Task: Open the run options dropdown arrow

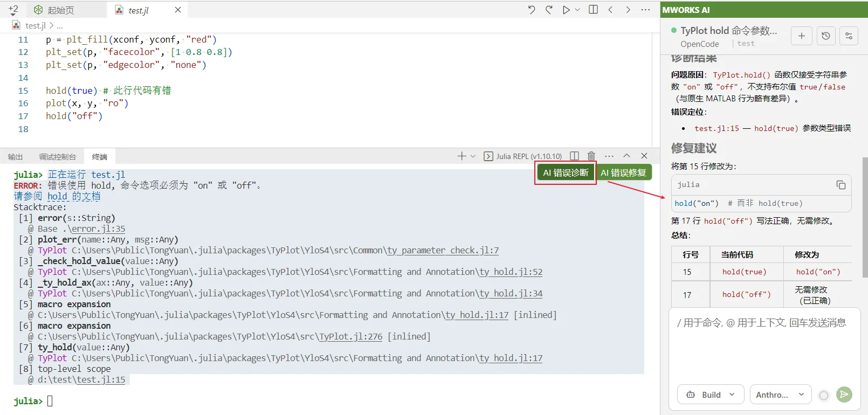Action: click(577, 10)
